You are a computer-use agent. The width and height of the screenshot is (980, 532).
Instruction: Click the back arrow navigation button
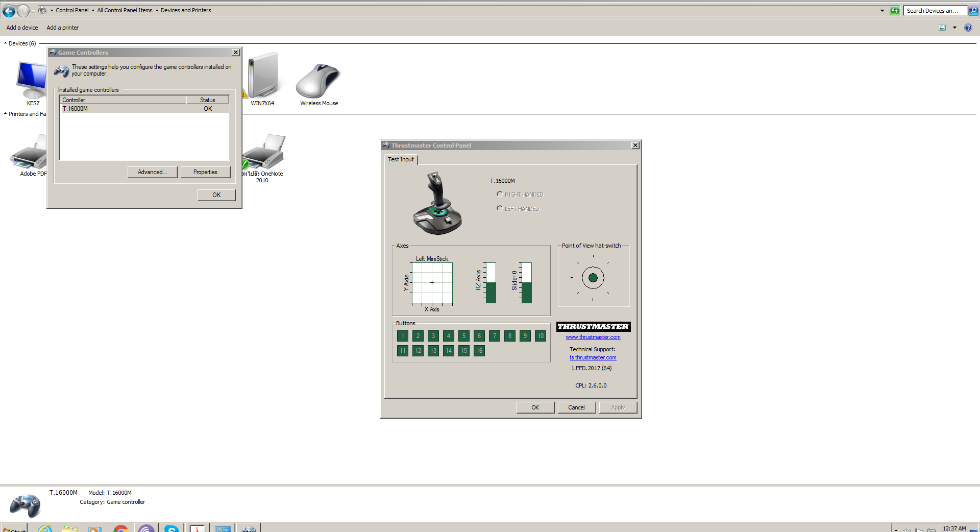9,11
